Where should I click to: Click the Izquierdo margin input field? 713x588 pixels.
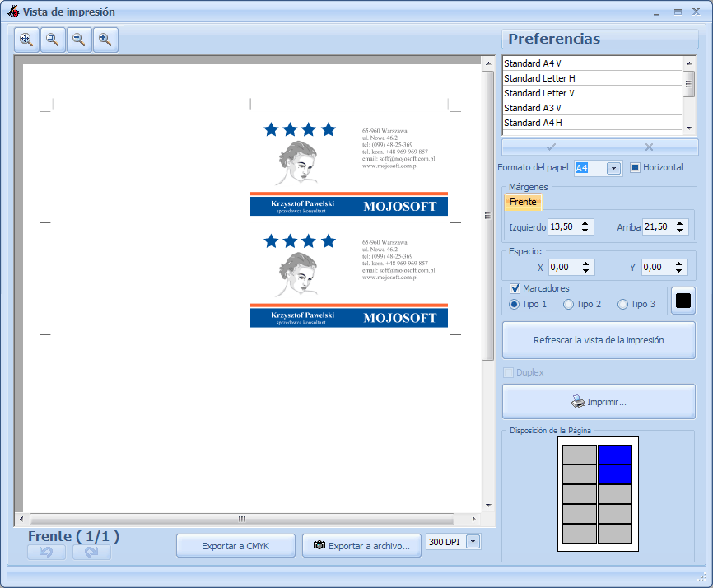[564, 227]
